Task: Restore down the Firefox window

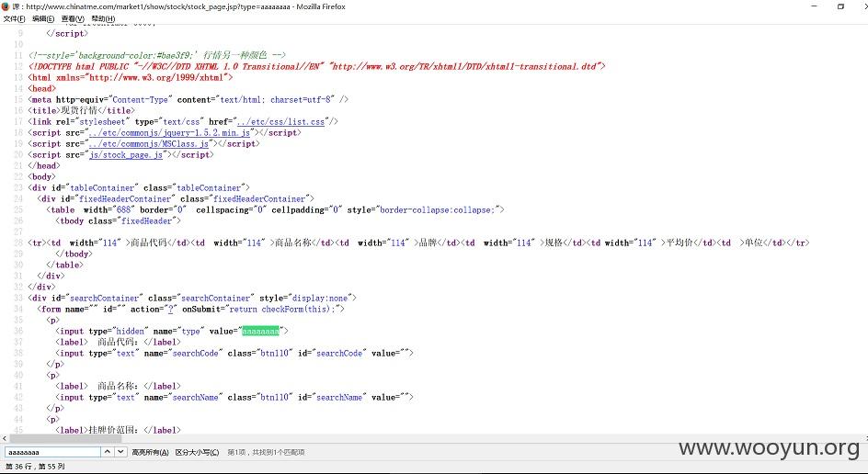Action: click(x=840, y=6)
